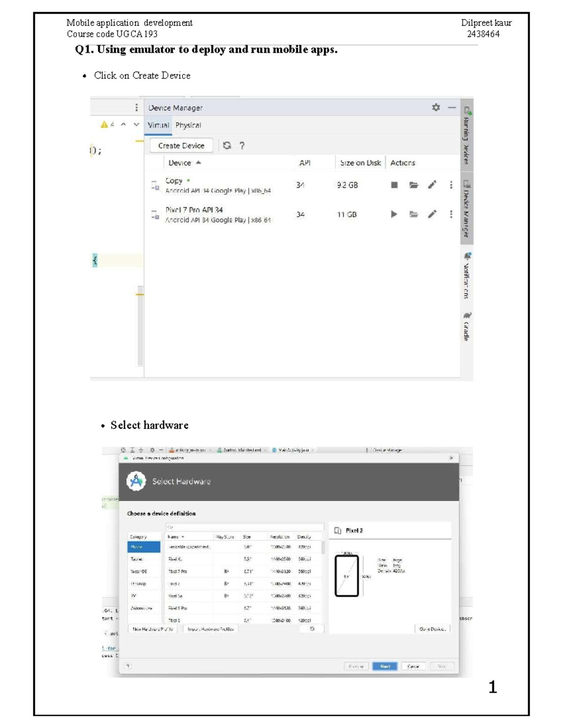This screenshot has height=728, width=563.
Task: Stop the running Copy emulator
Action: click(x=395, y=185)
